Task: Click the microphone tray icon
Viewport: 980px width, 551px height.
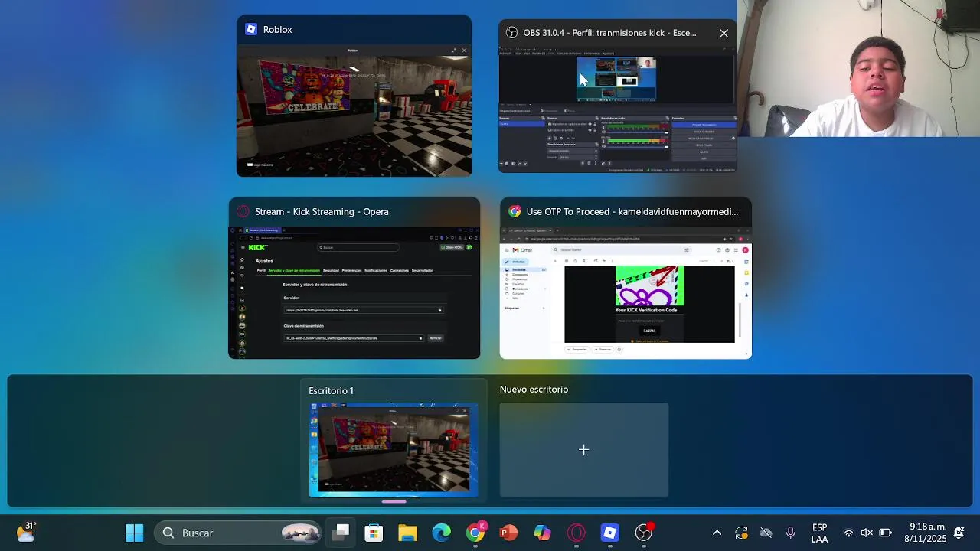Action: tap(790, 533)
